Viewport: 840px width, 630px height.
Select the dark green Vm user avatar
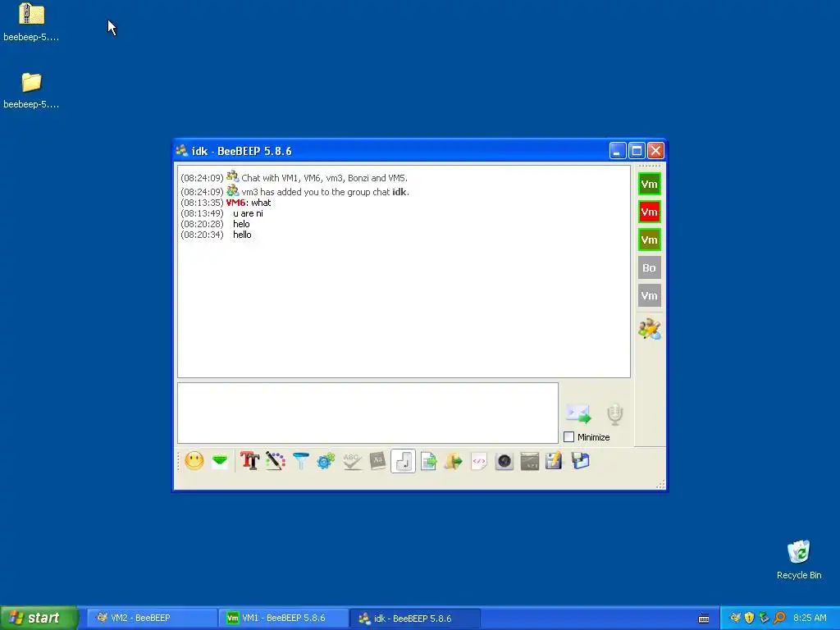click(650, 185)
